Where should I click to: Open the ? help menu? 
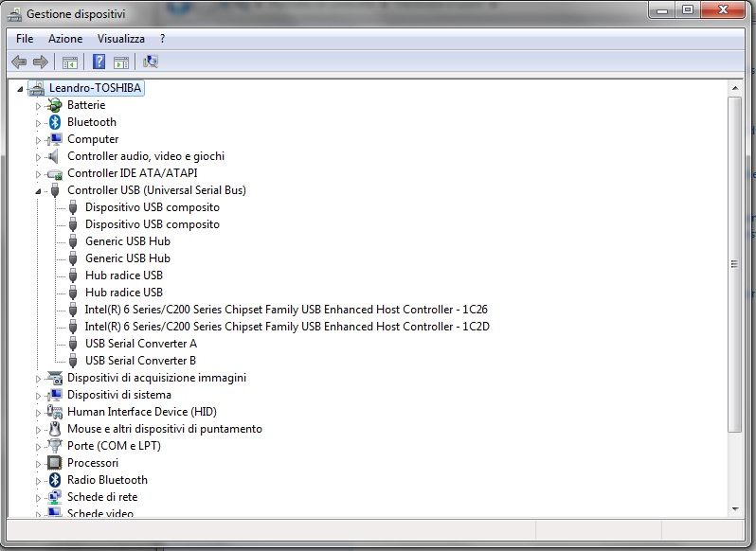(163, 39)
